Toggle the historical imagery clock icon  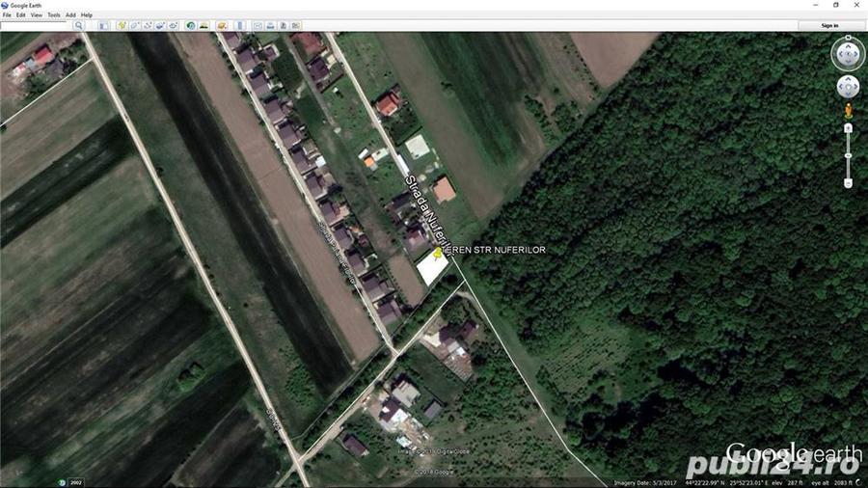click(191, 25)
